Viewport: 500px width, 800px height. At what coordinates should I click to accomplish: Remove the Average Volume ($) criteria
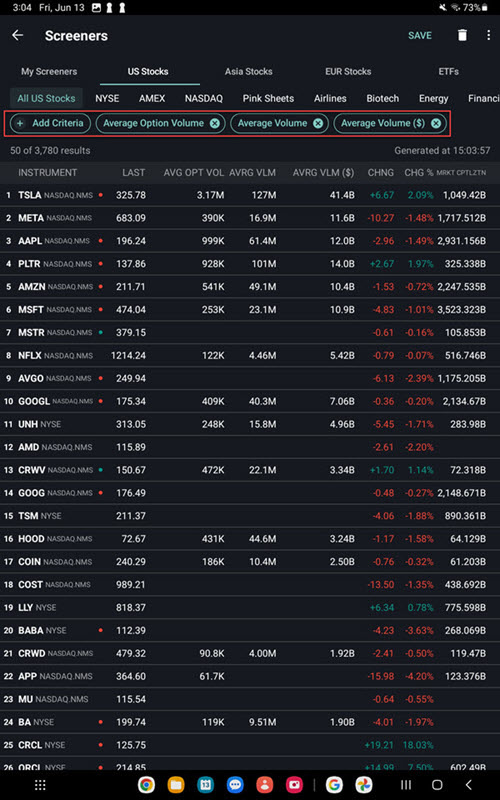[x=436, y=123]
